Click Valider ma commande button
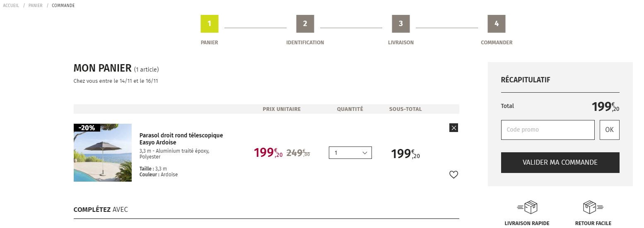Screen dimensions: 644x228 tap(560, 163)
